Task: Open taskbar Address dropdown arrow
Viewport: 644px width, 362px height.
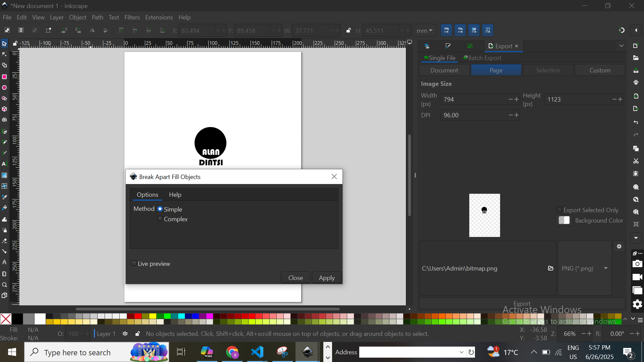Action: pyautogui.click(x=462, y=352)
